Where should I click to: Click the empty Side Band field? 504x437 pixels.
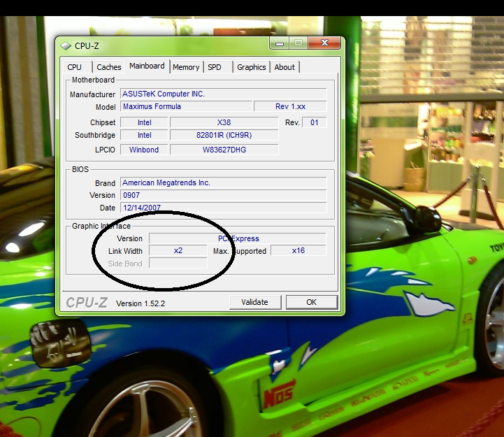(x=178, y=263)
